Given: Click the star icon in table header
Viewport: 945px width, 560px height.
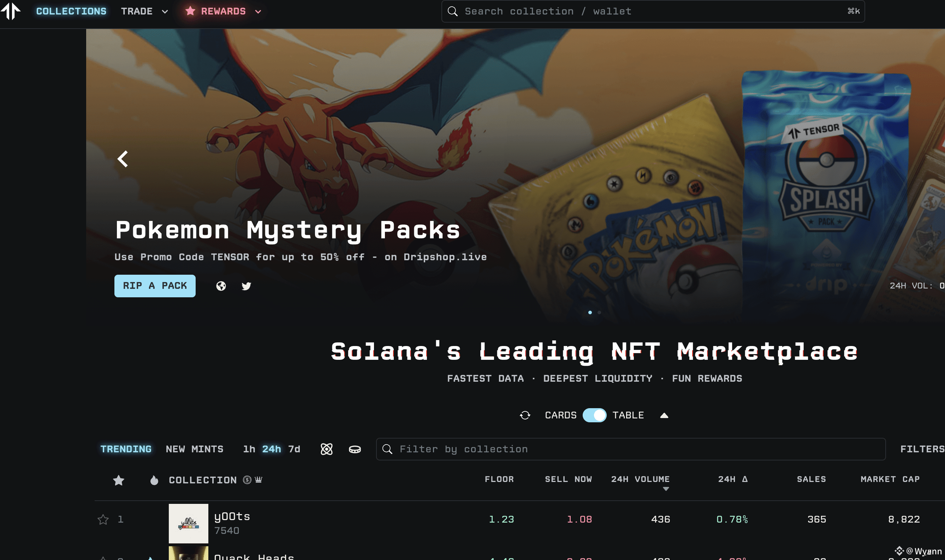Looking at the screenshot, I should click(x=119, y=480).
